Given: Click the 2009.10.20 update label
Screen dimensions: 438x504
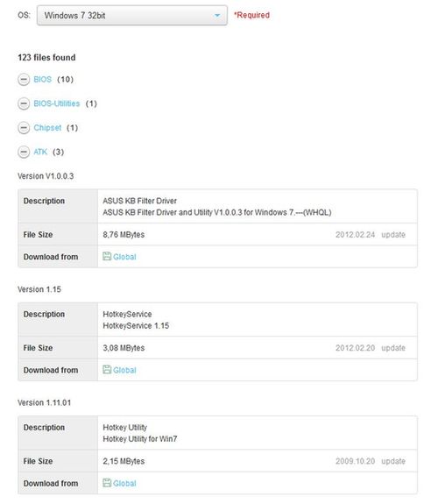Looking at the screenshot, I should [371, 461].
